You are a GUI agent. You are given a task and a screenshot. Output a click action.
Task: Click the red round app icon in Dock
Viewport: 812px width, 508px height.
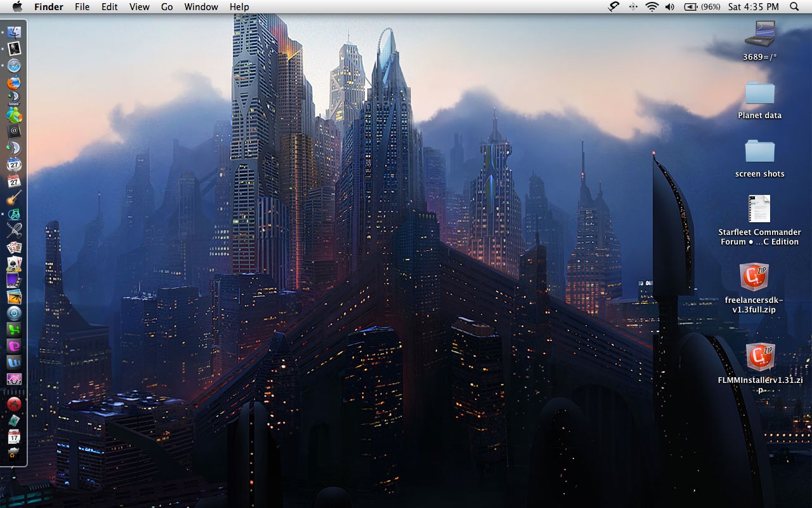coord(14,404)
